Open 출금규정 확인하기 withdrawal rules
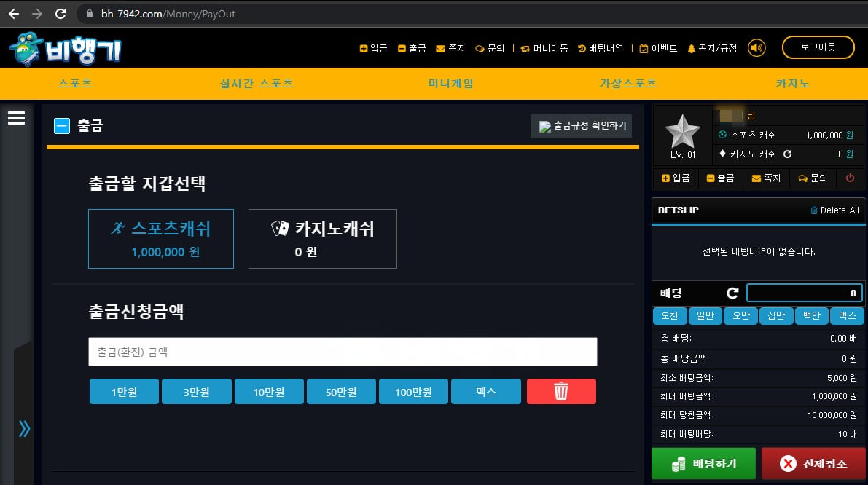This screenshot has width=868, height=485. point(582,125)
